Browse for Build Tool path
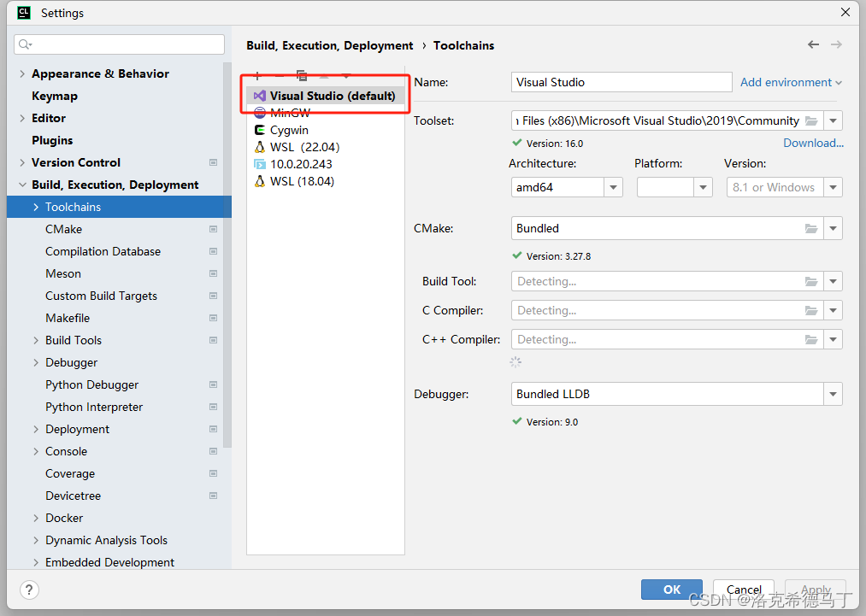Image resolution: width=866 pixels, height=616 pixels. coord(811,281)
